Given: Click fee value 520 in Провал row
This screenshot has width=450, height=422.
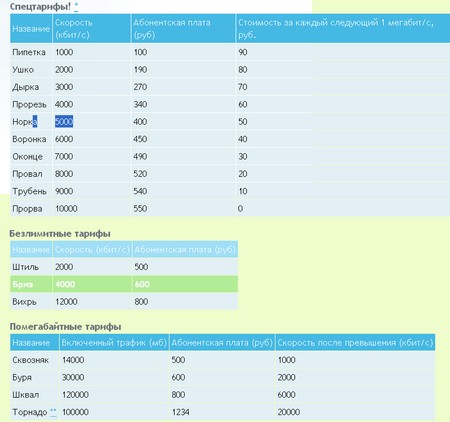Looking at the screenshot, I should (140, 174).
